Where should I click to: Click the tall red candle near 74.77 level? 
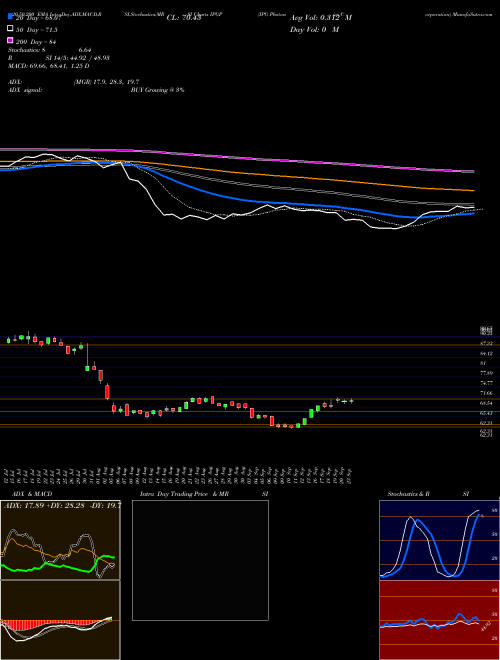coord(107,392)
